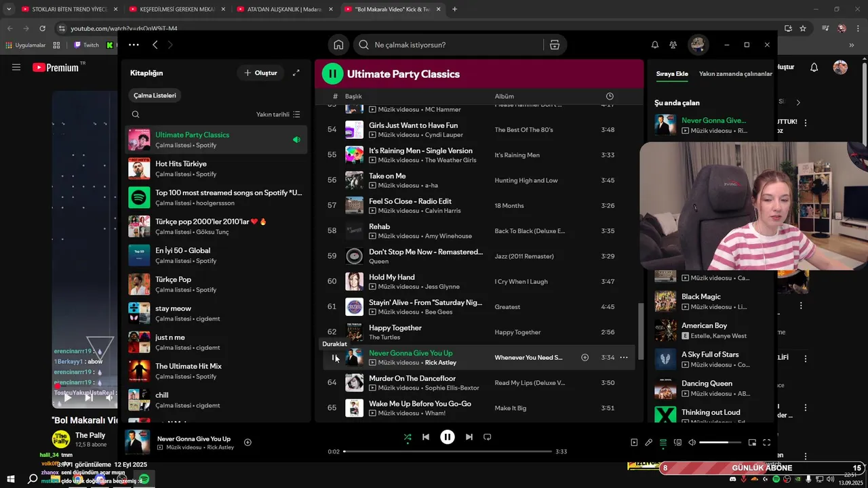Open Top 100 most streamed songs playlist
This screenshot has width=868, height=488.
pos(216,197)
